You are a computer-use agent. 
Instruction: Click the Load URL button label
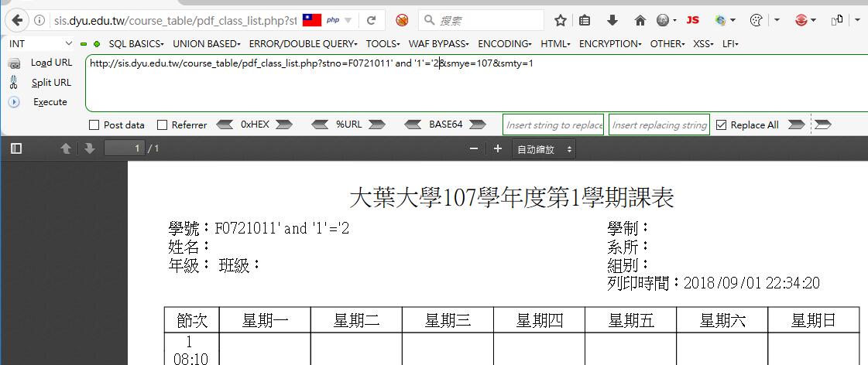click(x=51, y=63)
